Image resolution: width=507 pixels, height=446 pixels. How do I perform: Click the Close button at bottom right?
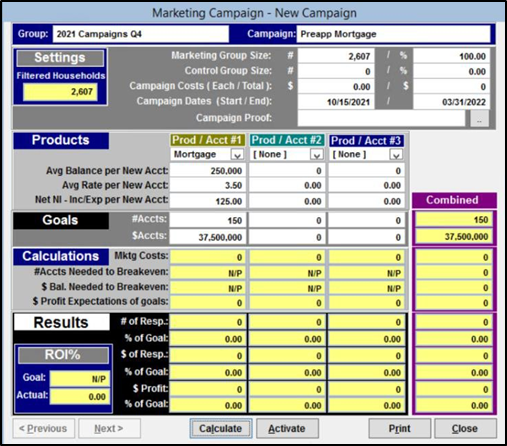tap(465, 428)
